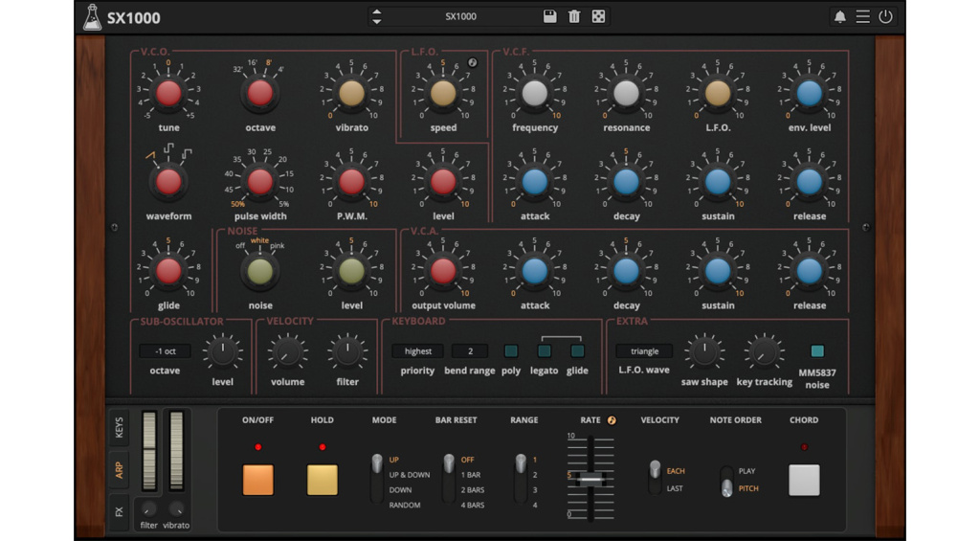980x541 pixels.
Task: Click the V.C.A. output volume knob
Action: tap(443, 271)
